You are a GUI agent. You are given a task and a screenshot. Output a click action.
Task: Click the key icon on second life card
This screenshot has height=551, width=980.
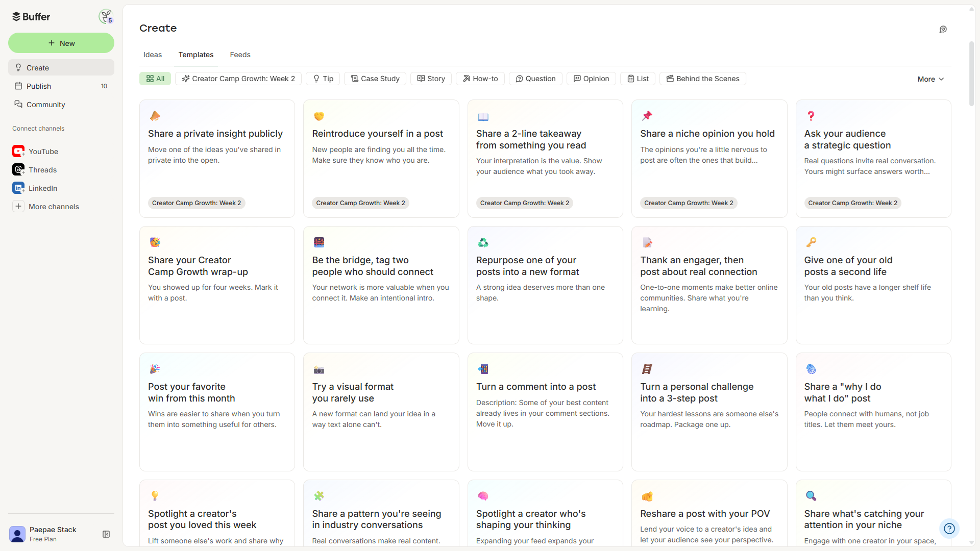click(811, 242)
